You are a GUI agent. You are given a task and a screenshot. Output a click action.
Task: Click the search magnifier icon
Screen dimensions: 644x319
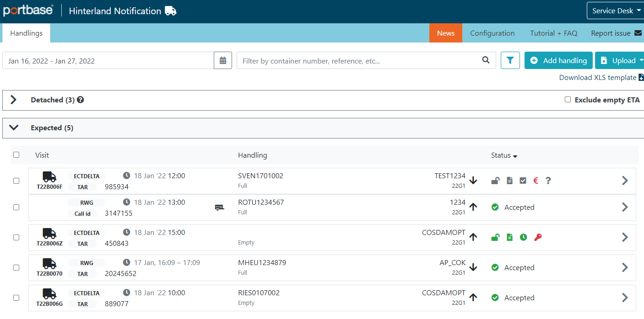click(486, 60)
